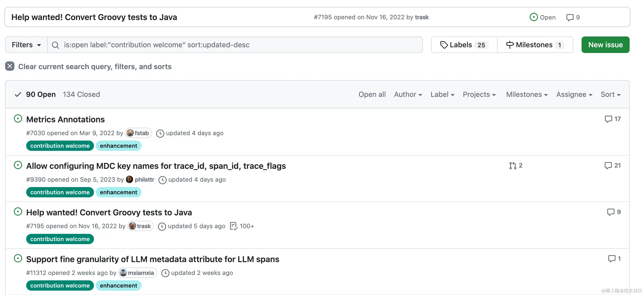Click linked pull request icon showing 2

click(513, 166)
